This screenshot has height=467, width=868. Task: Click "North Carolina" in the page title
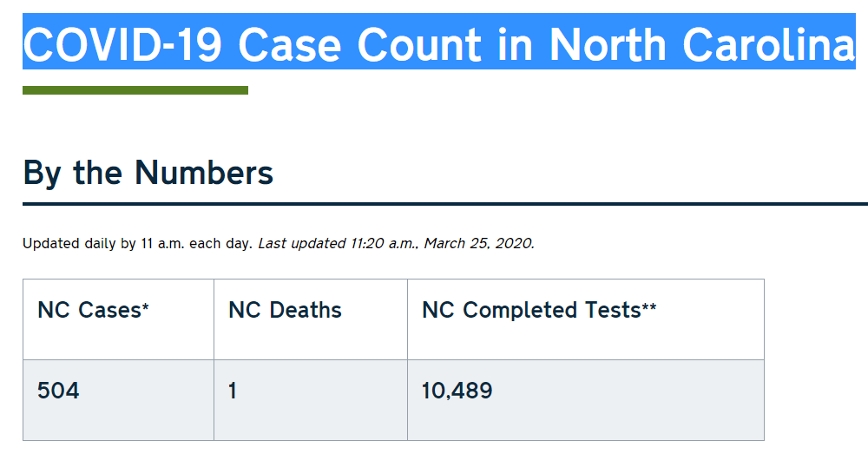pos(702,43)
